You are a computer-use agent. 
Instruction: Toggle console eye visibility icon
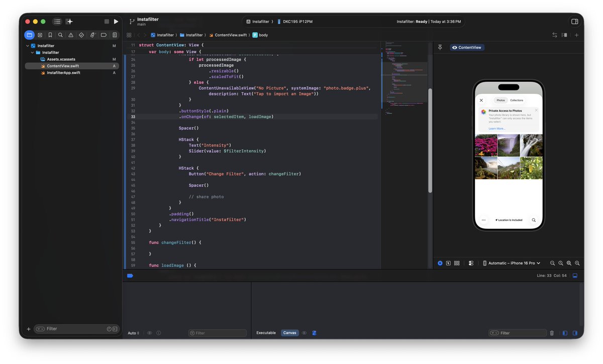(x=304, y=333)
